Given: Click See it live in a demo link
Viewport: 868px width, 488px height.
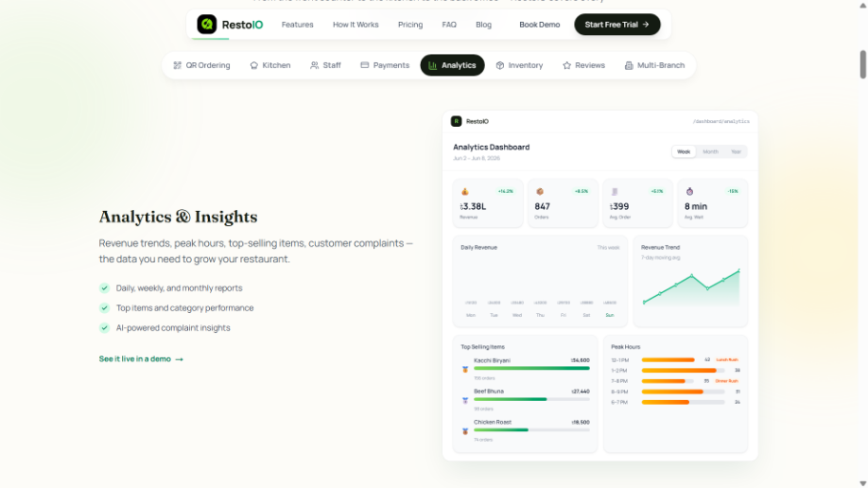Looking at the screenshot, I should [141, 359].
